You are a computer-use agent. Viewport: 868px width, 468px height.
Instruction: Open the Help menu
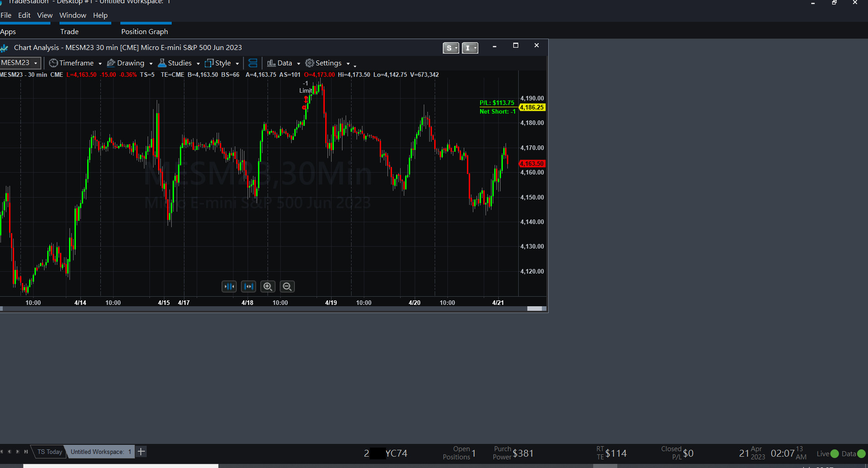[100, 15]
